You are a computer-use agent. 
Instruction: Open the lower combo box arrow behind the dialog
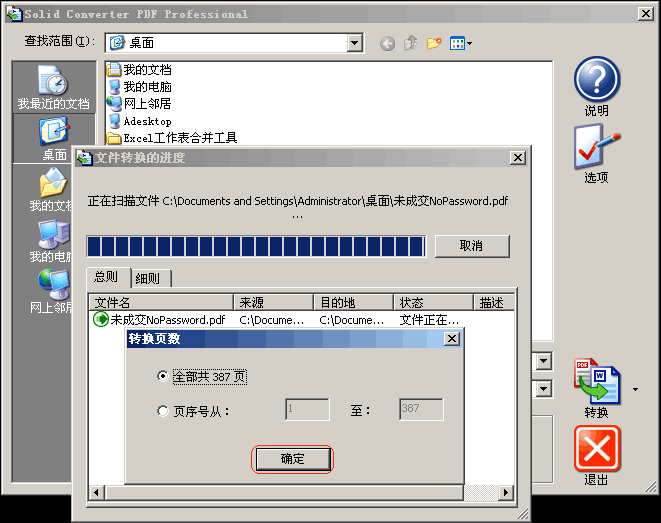pyautogui.click(x=543, y=389)
